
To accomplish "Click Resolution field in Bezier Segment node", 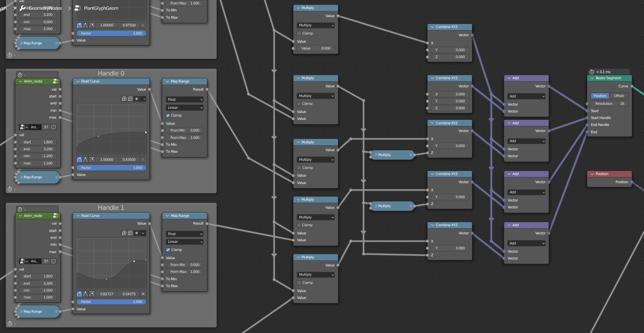I will tap(609, 104).
